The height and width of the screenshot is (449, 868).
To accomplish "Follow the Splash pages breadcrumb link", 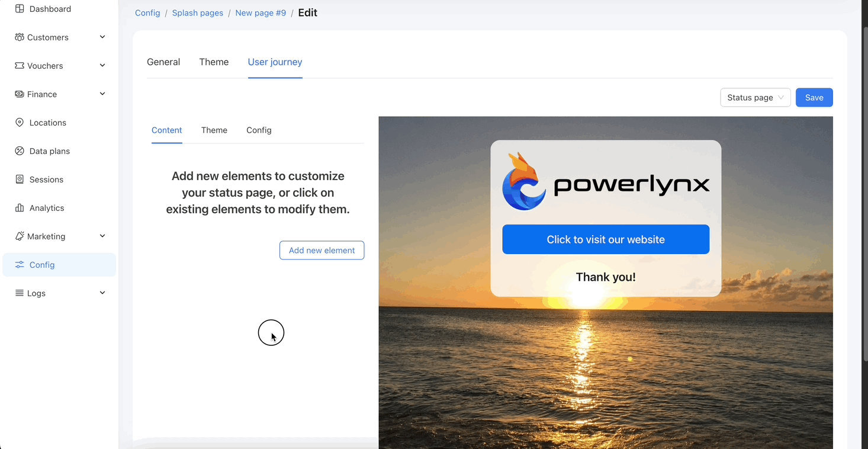I will (198, 13).
